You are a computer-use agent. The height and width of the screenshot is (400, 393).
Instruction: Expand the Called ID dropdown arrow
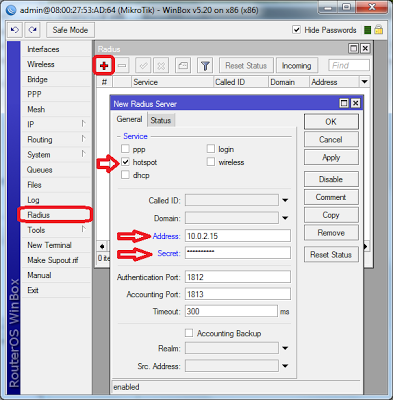(285, 200)
